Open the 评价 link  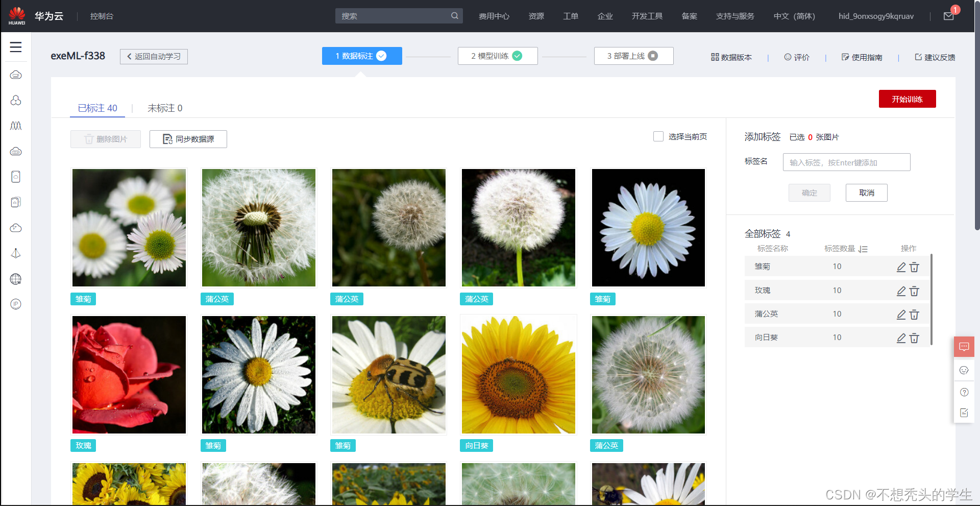pyautogui.click(x=797, y=57)
